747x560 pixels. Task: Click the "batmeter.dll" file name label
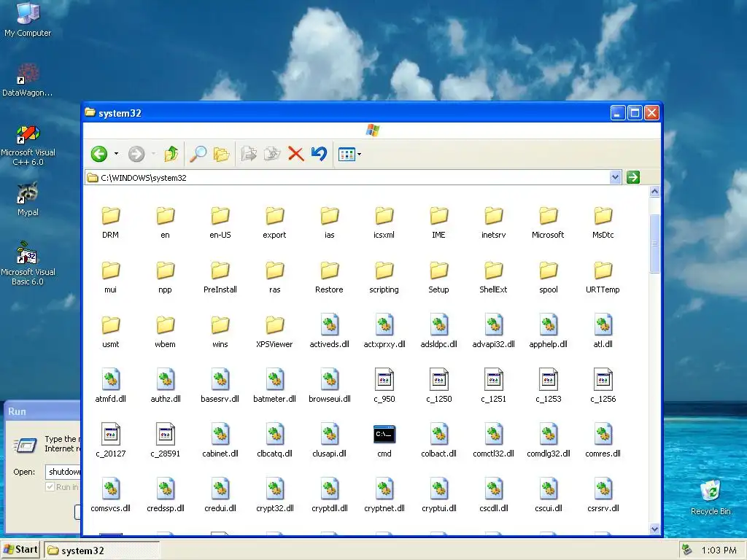pyautogui.click(x=274, y=399)
